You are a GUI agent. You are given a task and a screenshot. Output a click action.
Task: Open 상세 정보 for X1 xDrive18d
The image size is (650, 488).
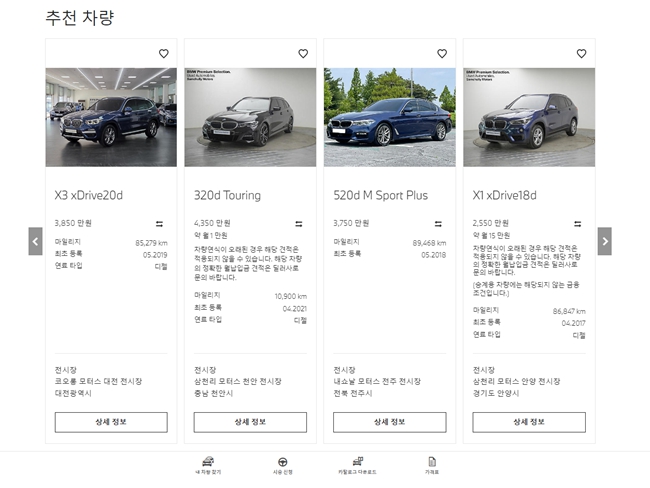529,422
